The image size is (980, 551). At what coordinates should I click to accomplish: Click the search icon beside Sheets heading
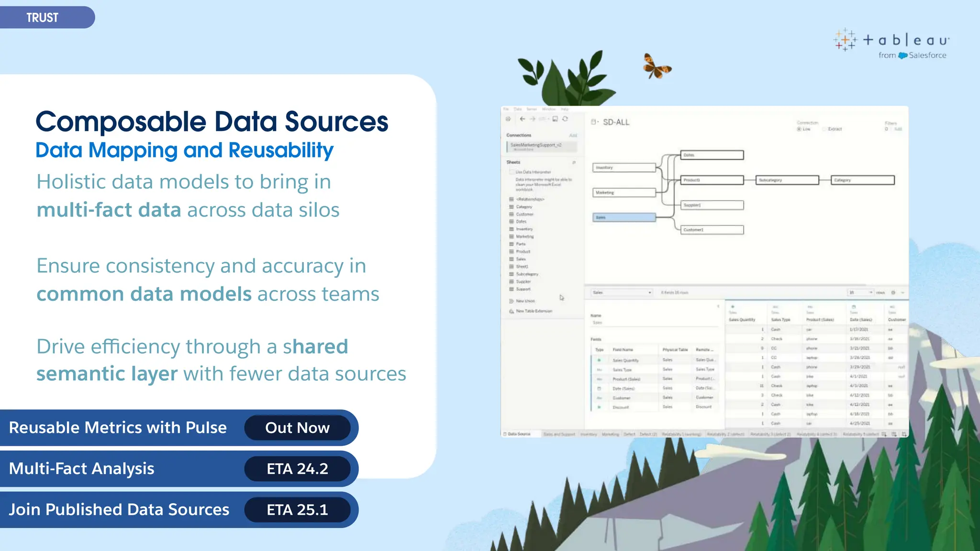574,163
